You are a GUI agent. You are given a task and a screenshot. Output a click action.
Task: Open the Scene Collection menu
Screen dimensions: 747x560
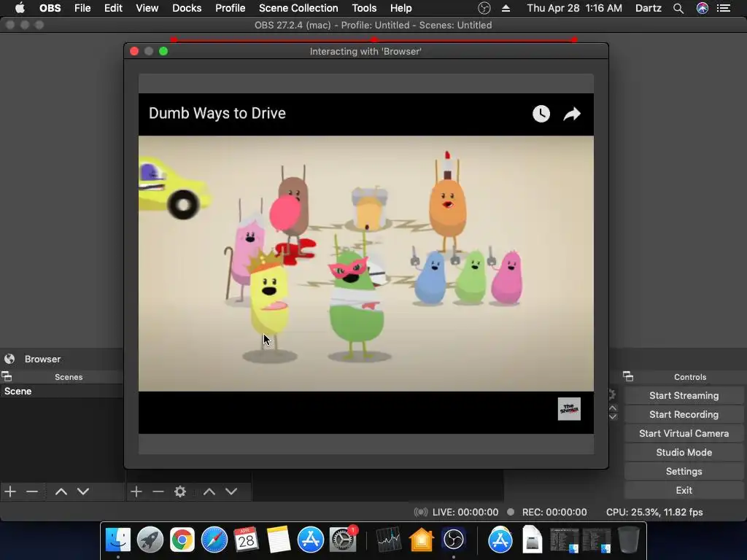pos(298,8)
